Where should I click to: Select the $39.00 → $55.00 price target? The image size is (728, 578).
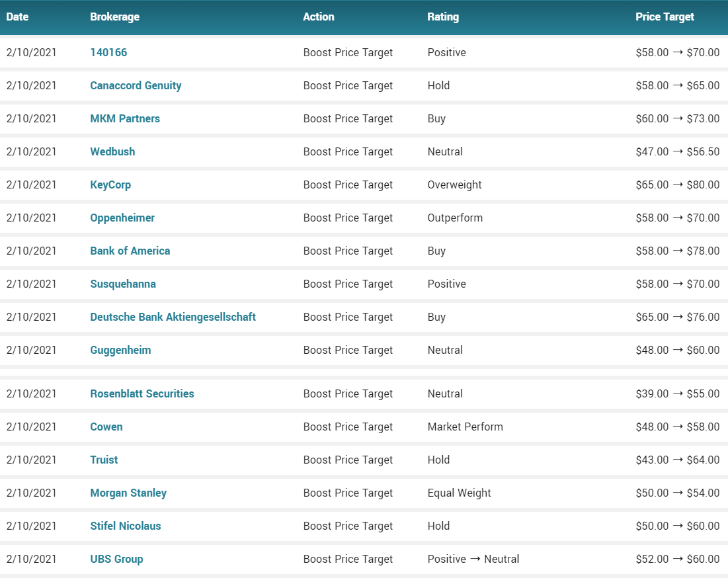[x=677, y=393]
